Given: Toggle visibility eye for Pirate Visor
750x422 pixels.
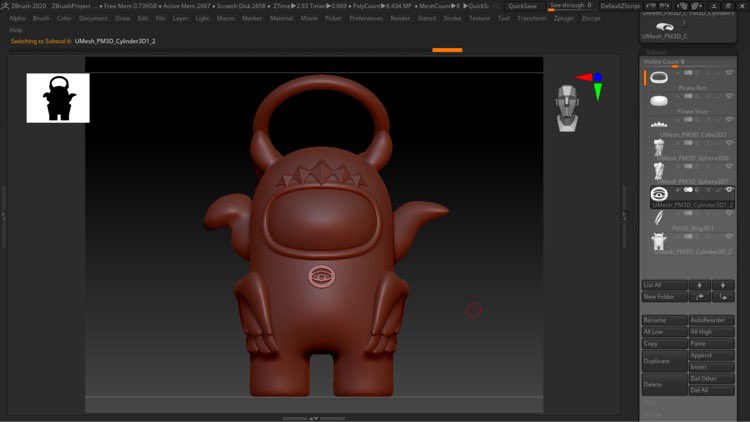Looking at the screenshot, I should pyautogui.click(x=729, y=96).
